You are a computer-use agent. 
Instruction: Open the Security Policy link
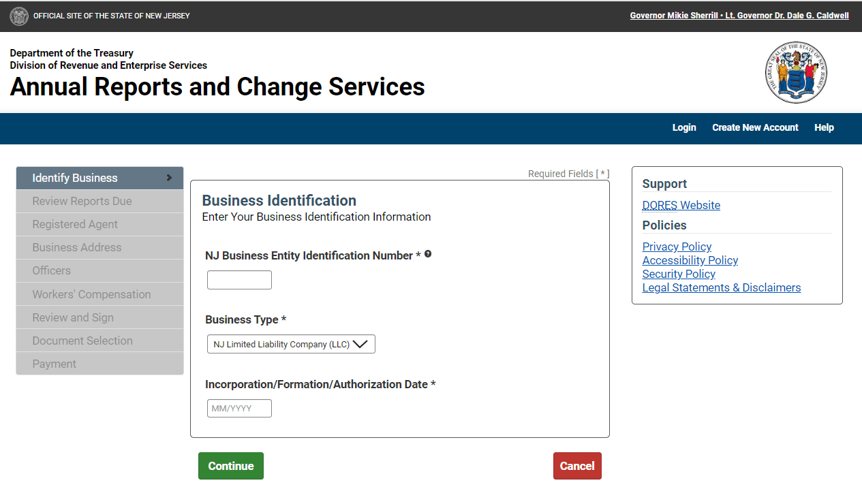pyautogui.click(x=679, y=274)
